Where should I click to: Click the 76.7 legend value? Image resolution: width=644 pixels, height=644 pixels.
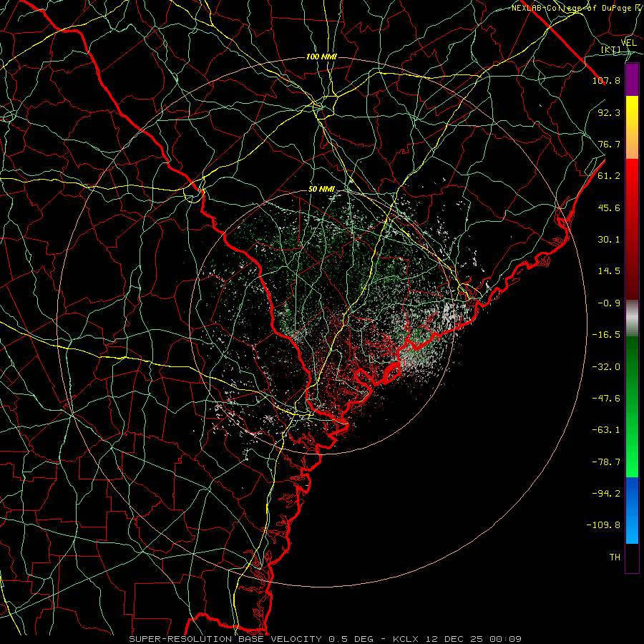(x=609, y=144)
